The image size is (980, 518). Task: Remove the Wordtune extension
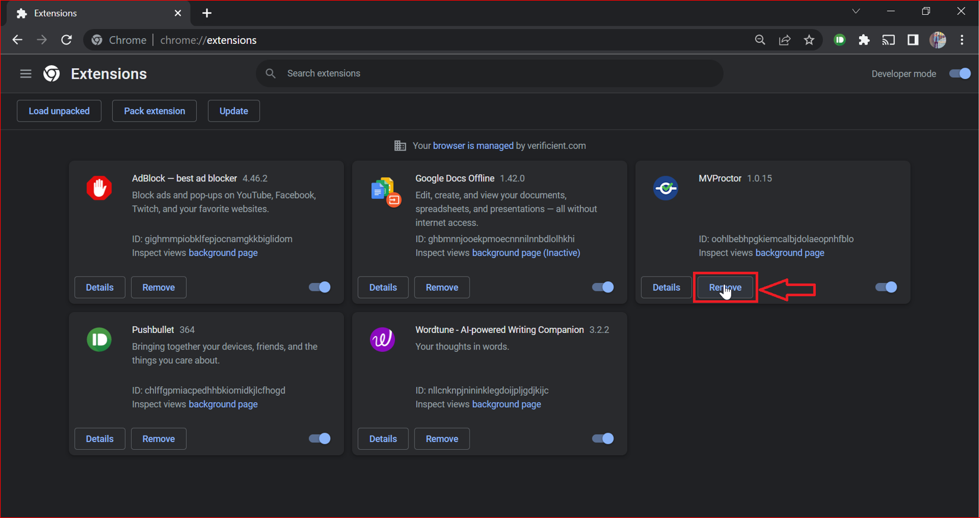point(442,438)
